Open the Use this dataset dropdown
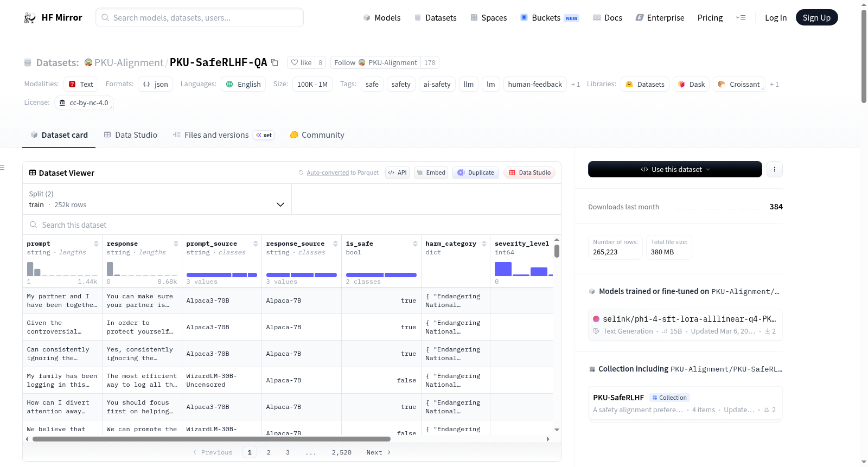868x467 pixels. (x=675, y=169)
